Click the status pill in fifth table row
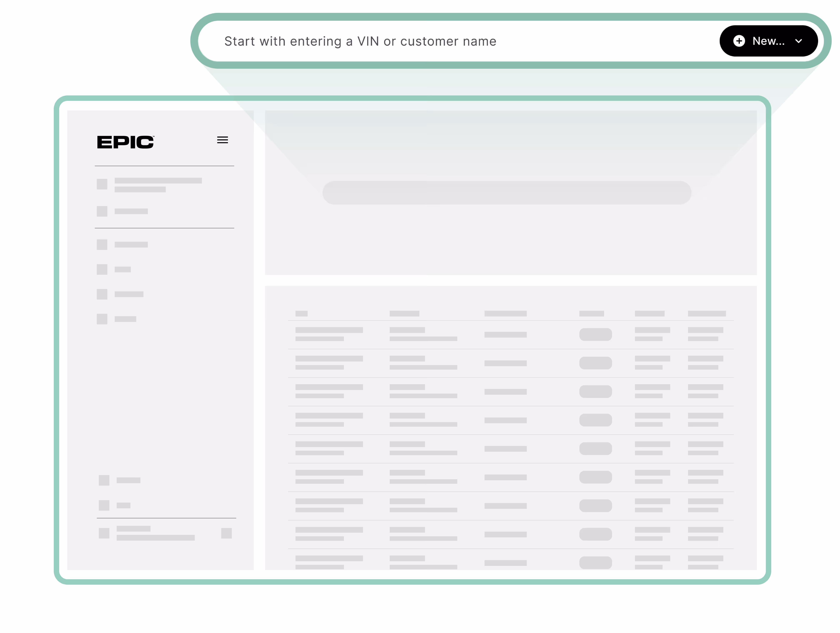The image size is (840, 633). point(595,448)
